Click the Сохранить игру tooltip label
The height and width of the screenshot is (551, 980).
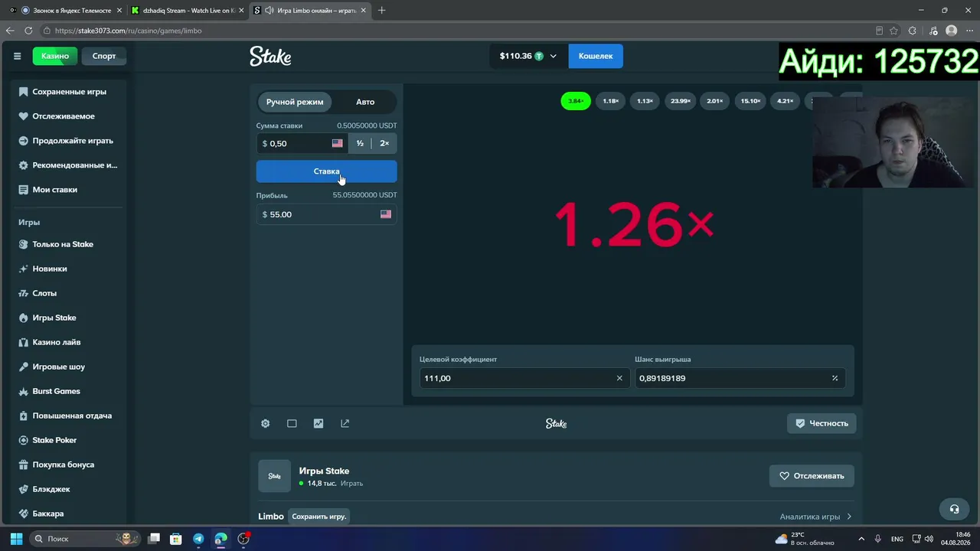pos(319,517)
